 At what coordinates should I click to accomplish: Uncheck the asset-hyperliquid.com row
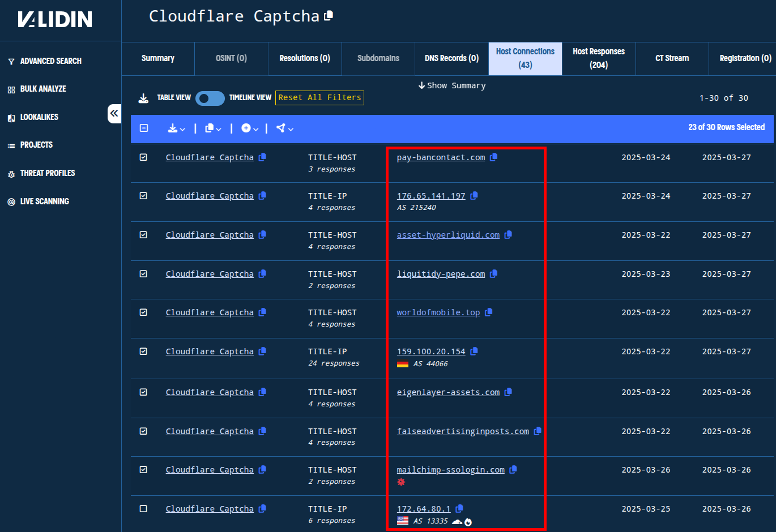tap(143, 235)
